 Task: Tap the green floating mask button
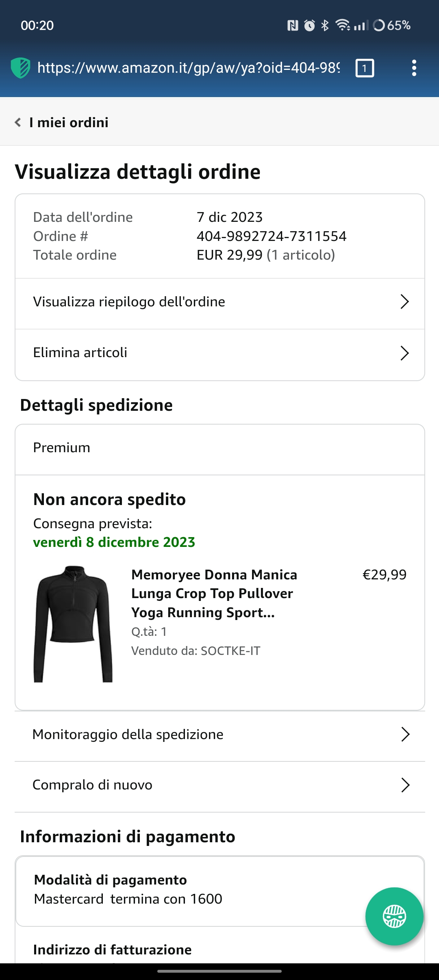click(394, 916)
